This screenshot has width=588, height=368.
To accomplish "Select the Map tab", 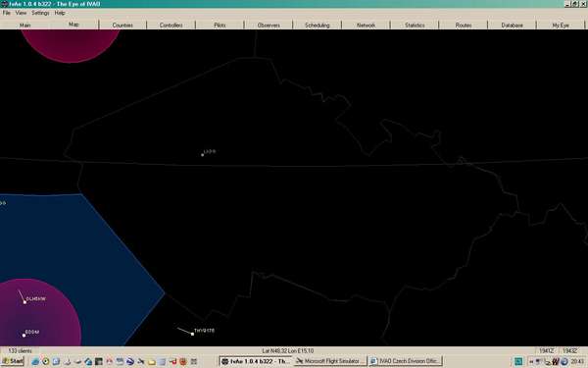I will click(x=73, y=25).
